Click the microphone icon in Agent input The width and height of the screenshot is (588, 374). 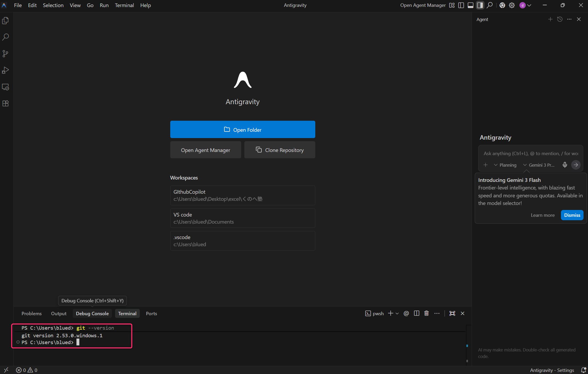pyautogui.click(x=565, y=165)
